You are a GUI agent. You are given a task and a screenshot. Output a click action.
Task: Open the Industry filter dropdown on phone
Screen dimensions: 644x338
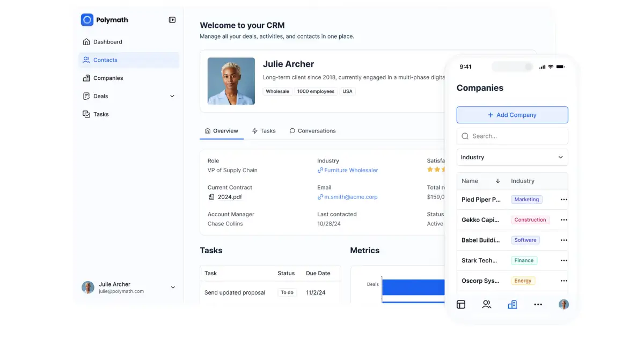511,157
